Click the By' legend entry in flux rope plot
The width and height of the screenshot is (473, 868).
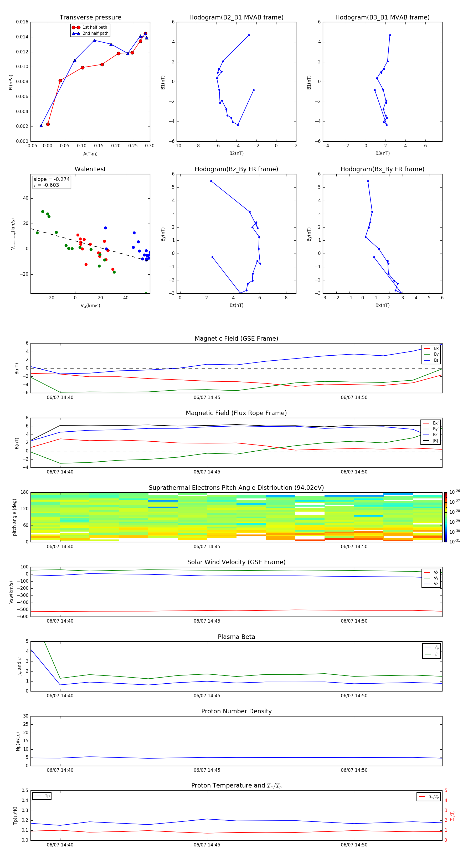pyautogui.click(x=431, y=429)
